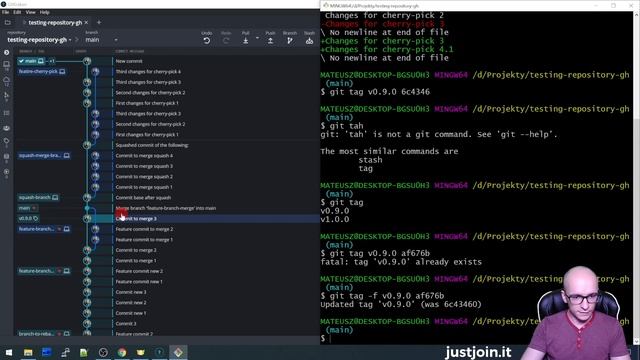
Task: Open the View menu in GitKraken
Action: tap(31, 12)
